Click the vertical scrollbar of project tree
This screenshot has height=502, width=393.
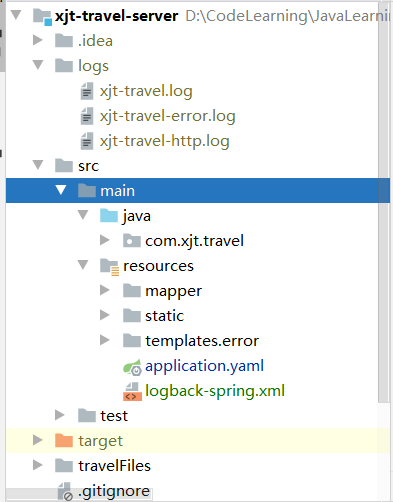click(384, 200)
